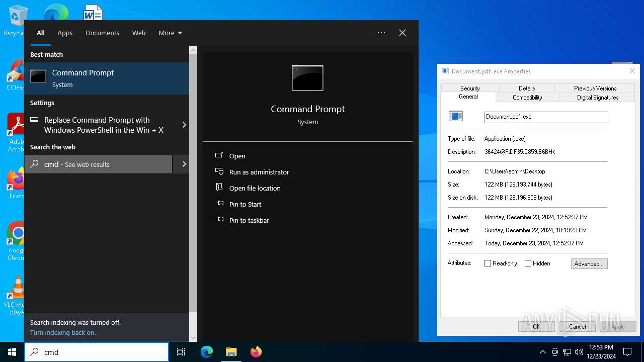The image size is (644, 362).
Task: Select the Apps search filter tab
Action: coord(65,33)
